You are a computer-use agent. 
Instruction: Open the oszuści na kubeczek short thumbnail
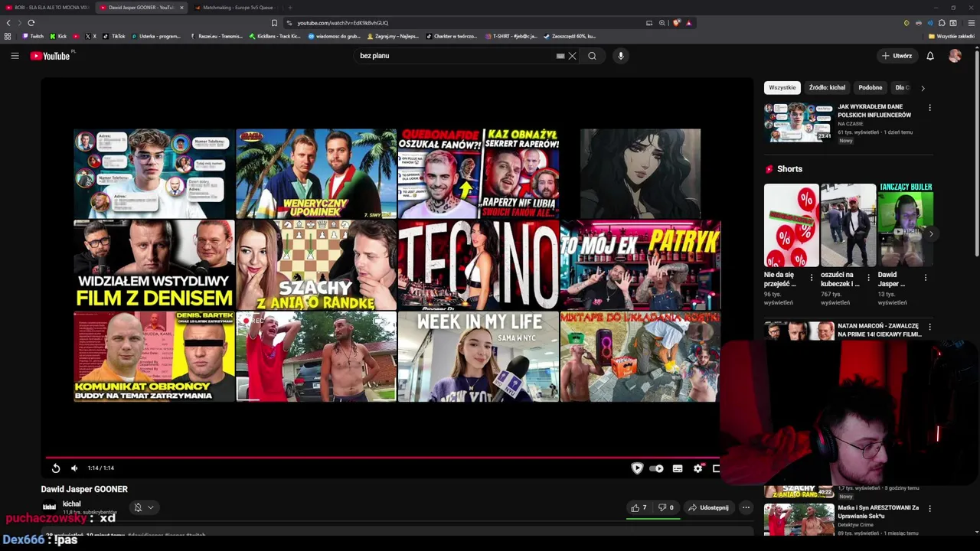848,225
